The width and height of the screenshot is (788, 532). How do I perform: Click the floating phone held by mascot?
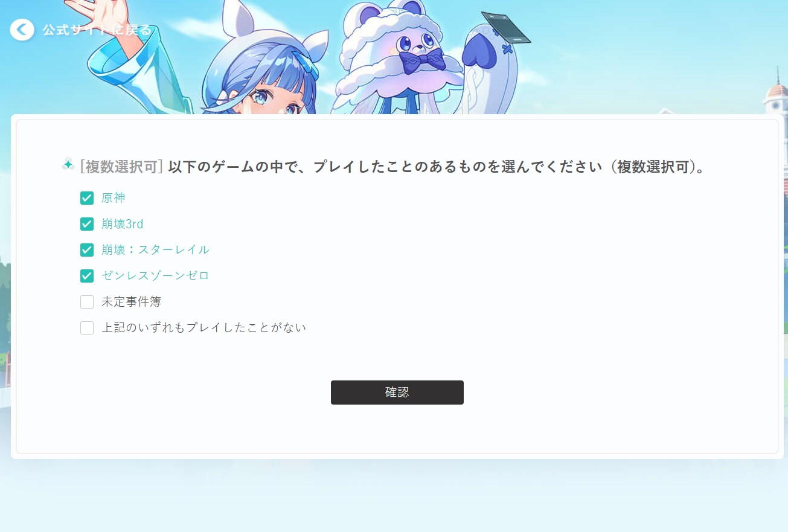[x=505, y=28]
